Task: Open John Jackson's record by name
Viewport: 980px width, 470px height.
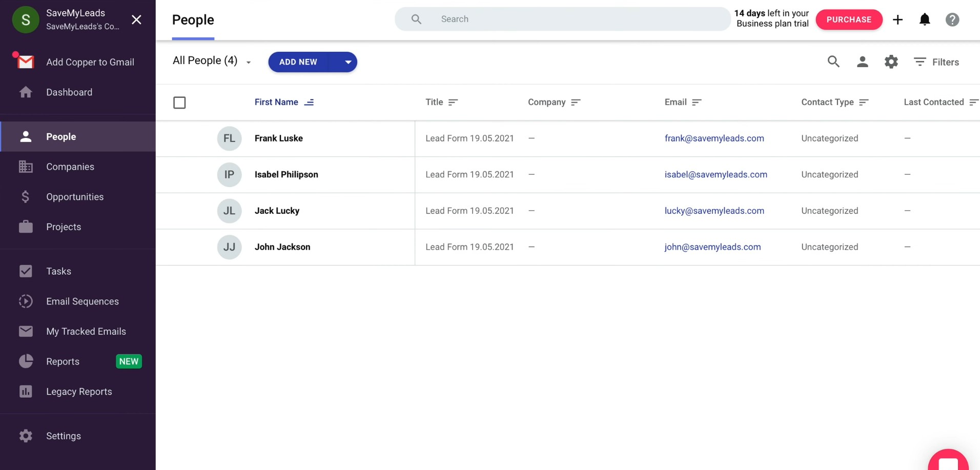Action: click(282, 247)
